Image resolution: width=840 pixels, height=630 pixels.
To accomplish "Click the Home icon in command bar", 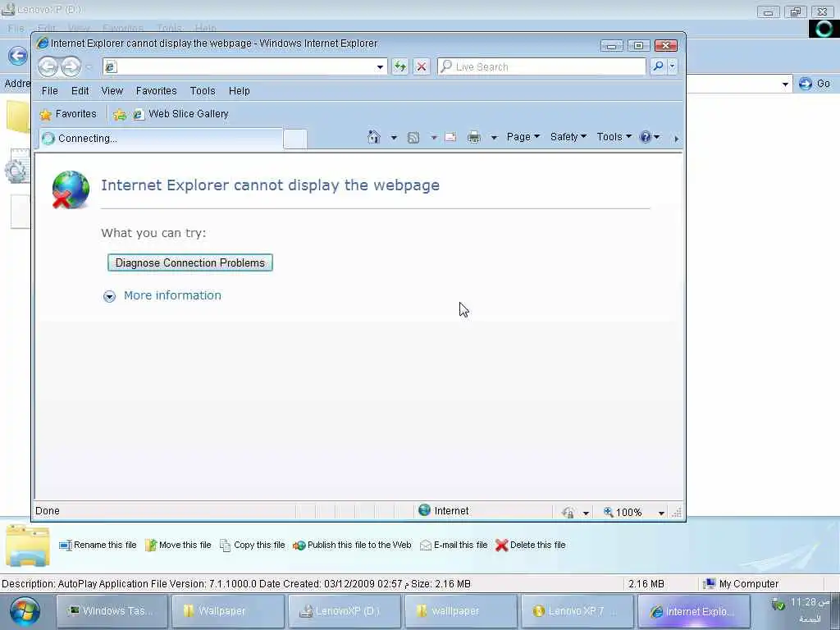I will (x=374, y=137).
